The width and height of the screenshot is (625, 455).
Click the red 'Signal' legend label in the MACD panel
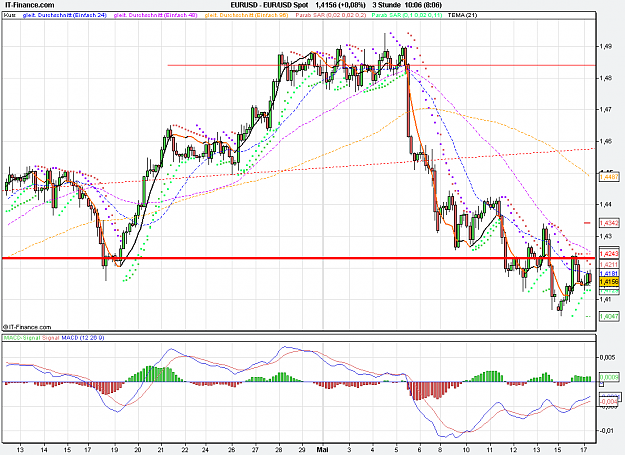tap(50, 337)
